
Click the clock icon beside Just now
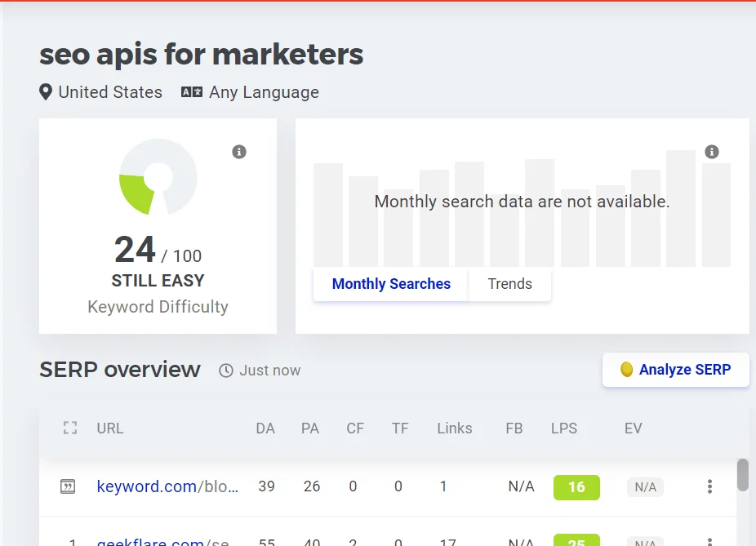click(x=225, y=370)
